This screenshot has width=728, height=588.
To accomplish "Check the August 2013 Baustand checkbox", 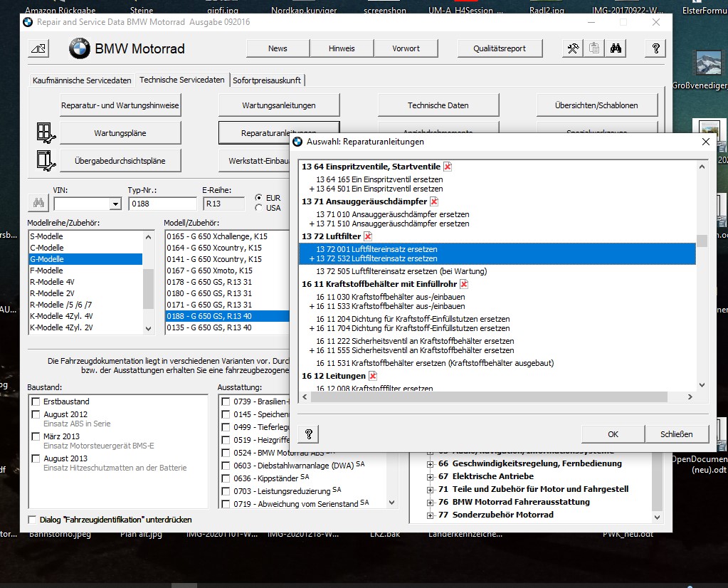I will coord(36,458).
